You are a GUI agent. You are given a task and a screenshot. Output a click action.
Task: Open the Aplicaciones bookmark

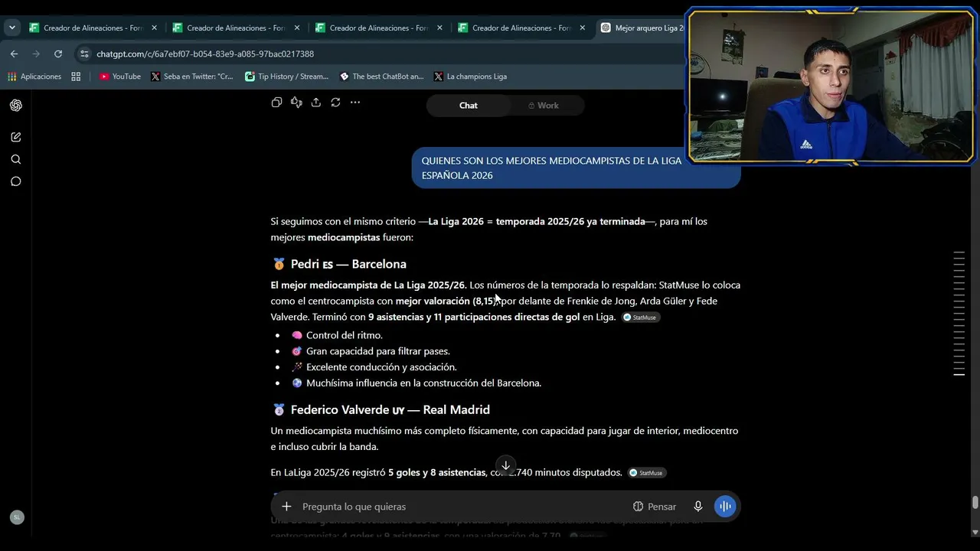tap(34, 77)
